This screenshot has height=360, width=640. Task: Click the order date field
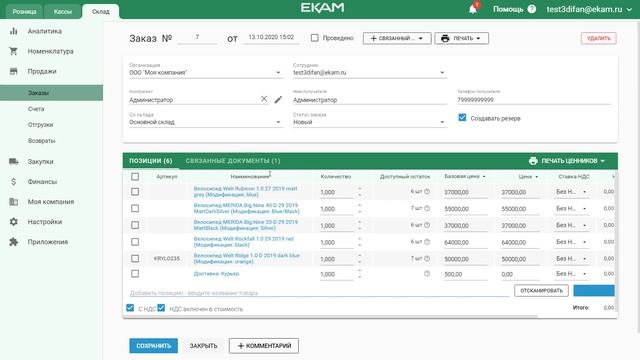coord(271,38)
